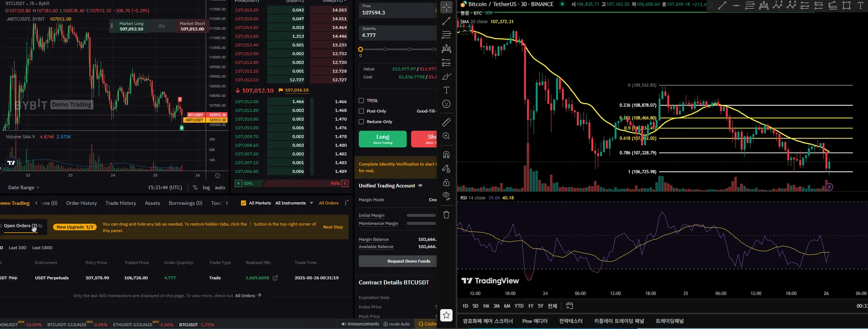Collapse the indicator legend arrow on chart
This screenshot has height=329, width=868.
464,31
